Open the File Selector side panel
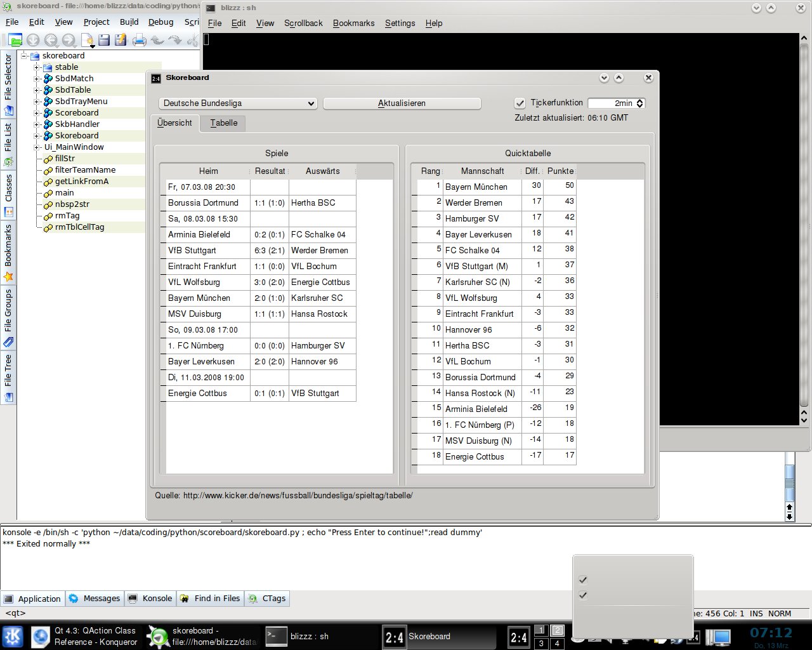This screenshot has width=812, height=650. pyautogui.click(x=8, y=84)
